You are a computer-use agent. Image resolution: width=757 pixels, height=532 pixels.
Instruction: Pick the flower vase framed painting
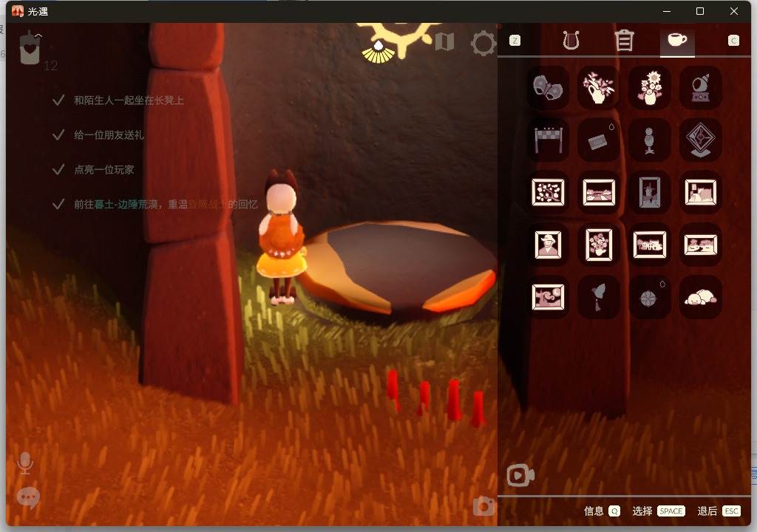coord(599,245)
